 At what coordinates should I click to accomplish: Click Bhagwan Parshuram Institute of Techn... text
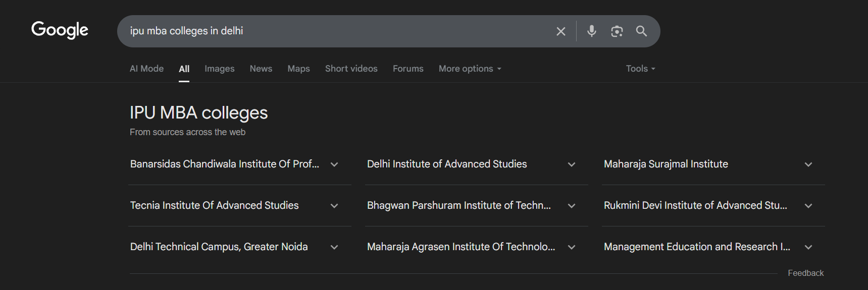coord(459,205)
